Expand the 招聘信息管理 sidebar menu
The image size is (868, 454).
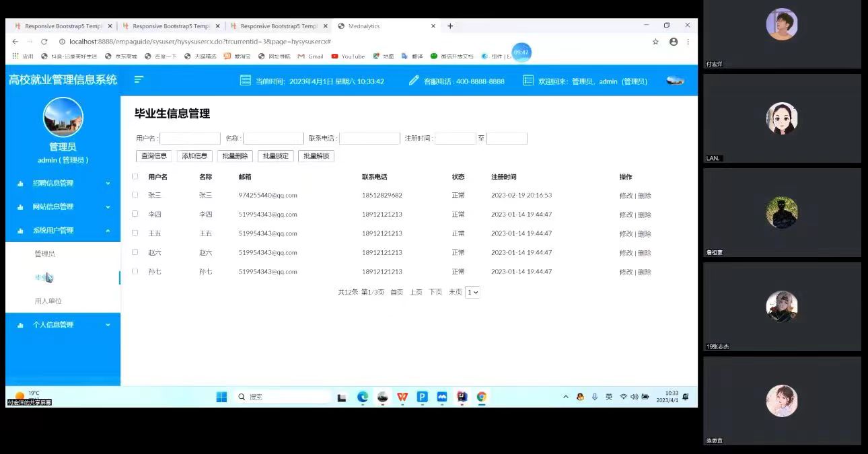click(63, 183)
